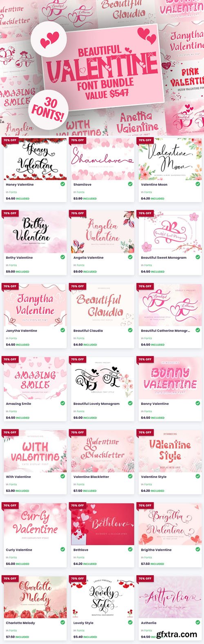The image size is (204, 644).
Task: Click 70% OFF badge on Curly Valentine
Action: tap(10, 506)
